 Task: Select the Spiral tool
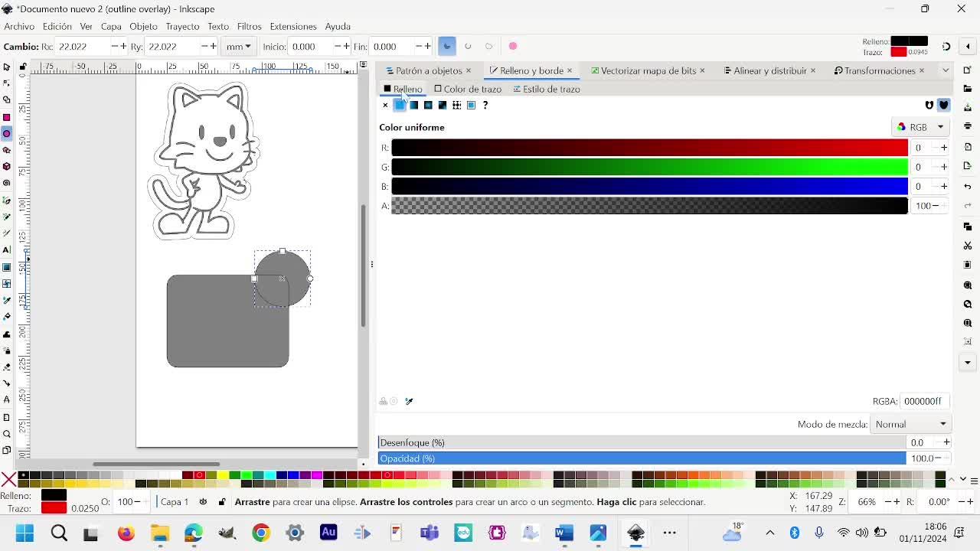pos(7,183)
